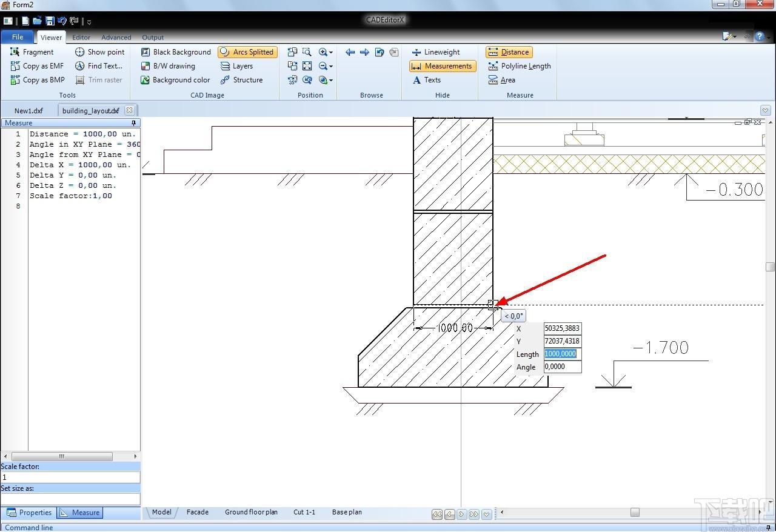The height and width of the screenshot is (532, 776).
Task: Expand quick access toolbar customize arrow
Action: coord(89,22)
